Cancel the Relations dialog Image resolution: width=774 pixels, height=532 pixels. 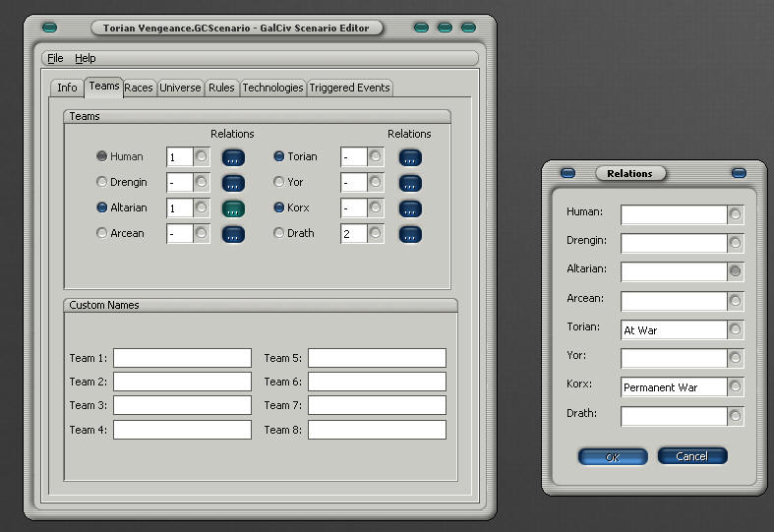pos(692,456)
